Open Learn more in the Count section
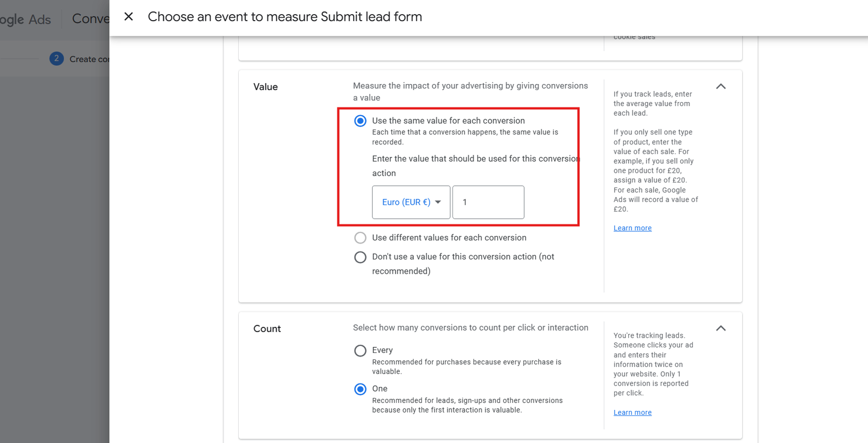Image resolution: width=868 pixels, height=443 pixels. (632, 412)
